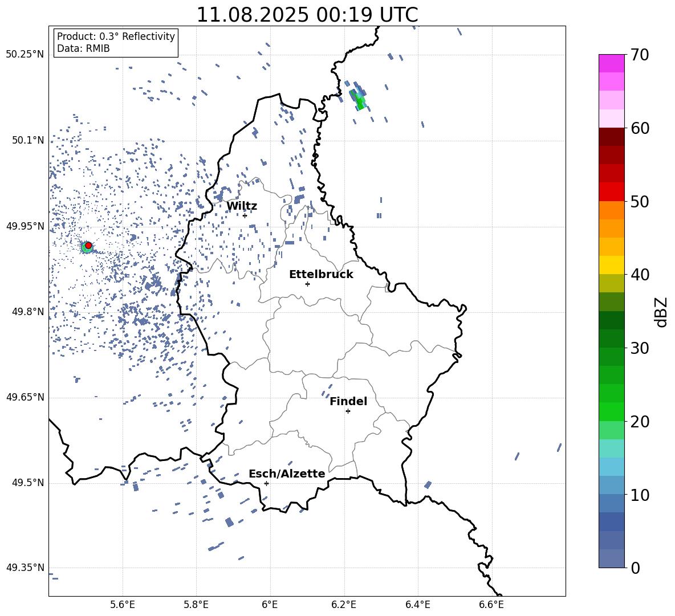Click the 50.25°N latitude label
The image size is (675, 616).
[25, 55]
